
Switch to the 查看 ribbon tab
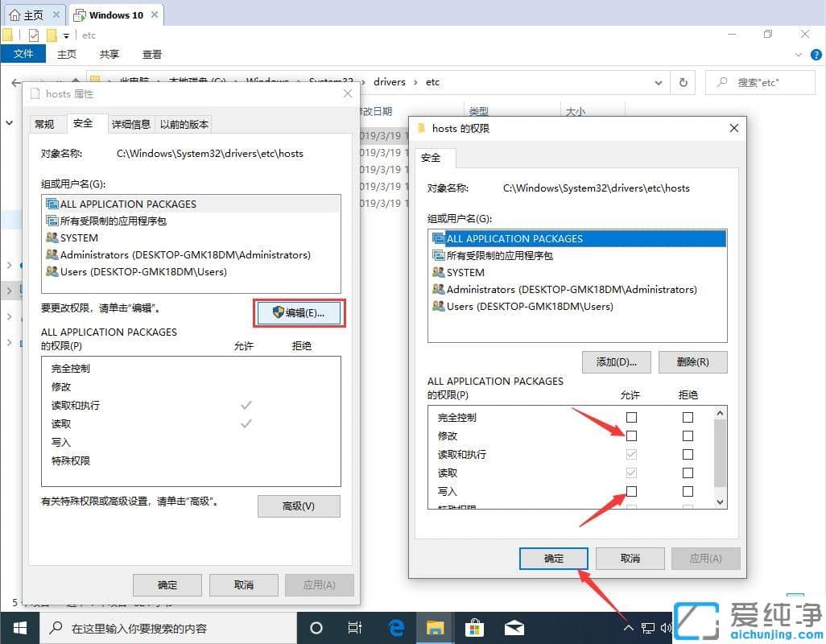pyautogui.click(x=153, y=54)
